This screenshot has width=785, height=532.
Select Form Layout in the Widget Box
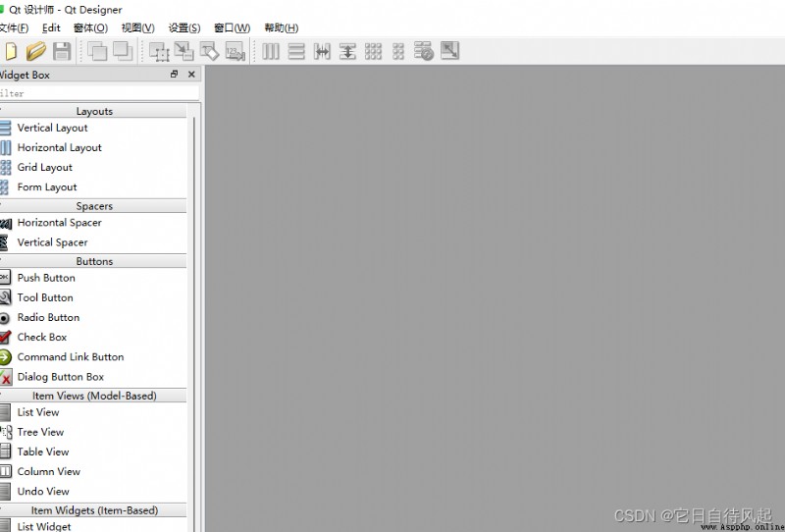(x=93, y=187)
